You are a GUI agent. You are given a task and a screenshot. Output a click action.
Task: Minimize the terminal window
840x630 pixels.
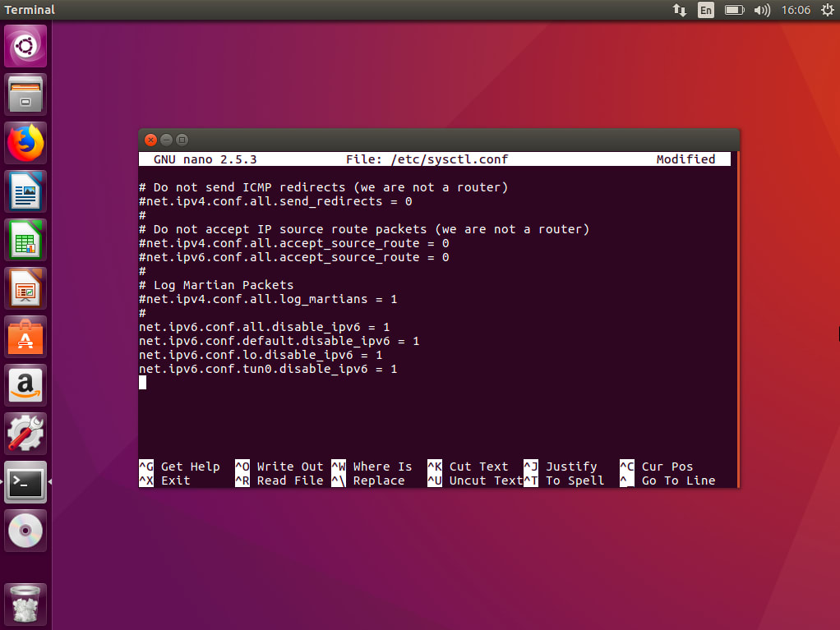(x=166, y=140)
